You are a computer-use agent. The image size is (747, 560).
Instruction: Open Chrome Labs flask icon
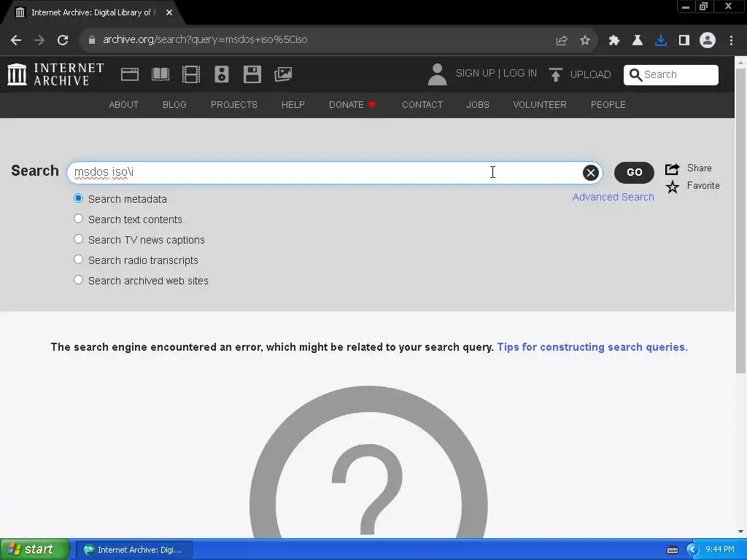(637, 41)
